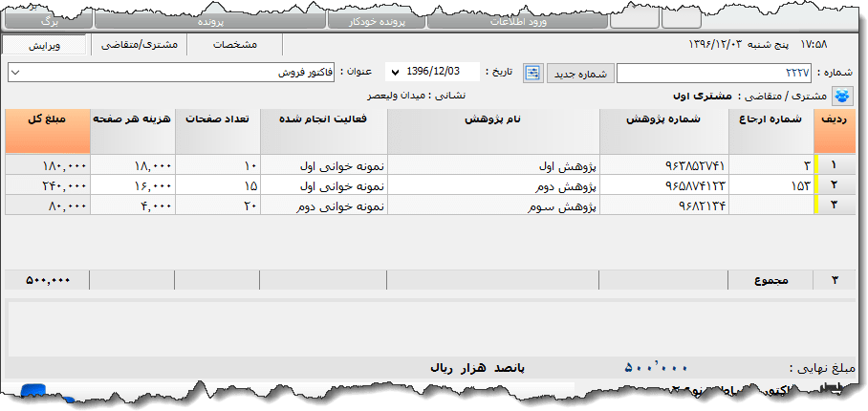Screen dimensions: 868x411
Task: Switch to the مشتری/متقاضی tab
Action: (139, 45)
